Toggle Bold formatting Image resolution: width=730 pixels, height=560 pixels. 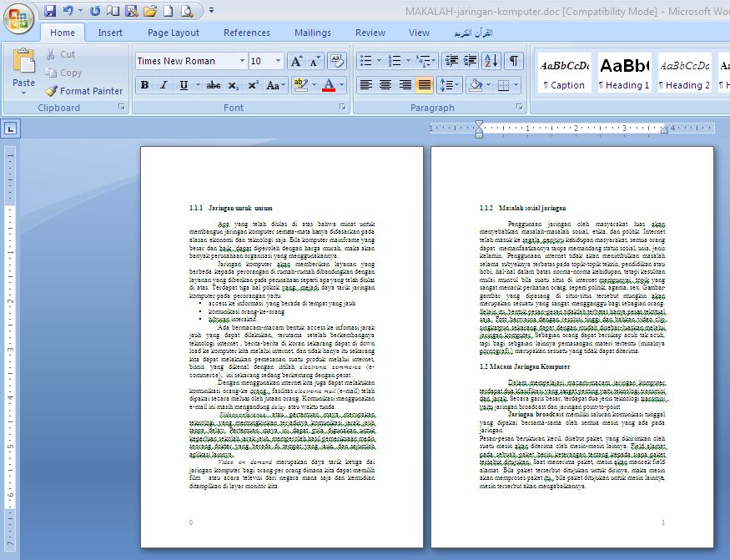143,86
